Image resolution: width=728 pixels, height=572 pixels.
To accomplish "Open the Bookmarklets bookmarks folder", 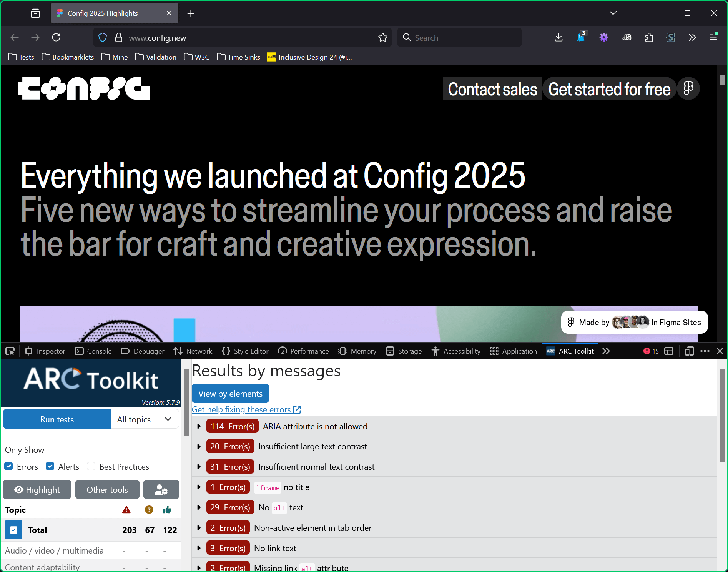I will click(x=68, y=57).
